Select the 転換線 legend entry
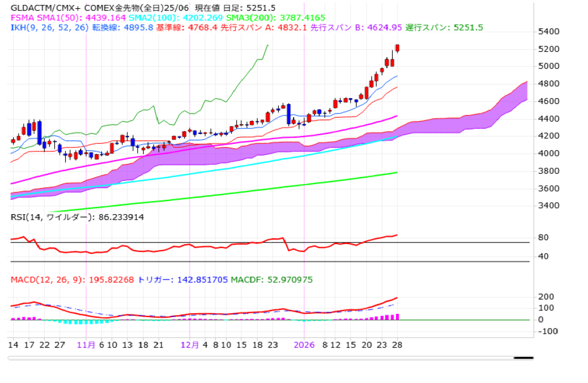588x383 pixels. pos(107,28)
